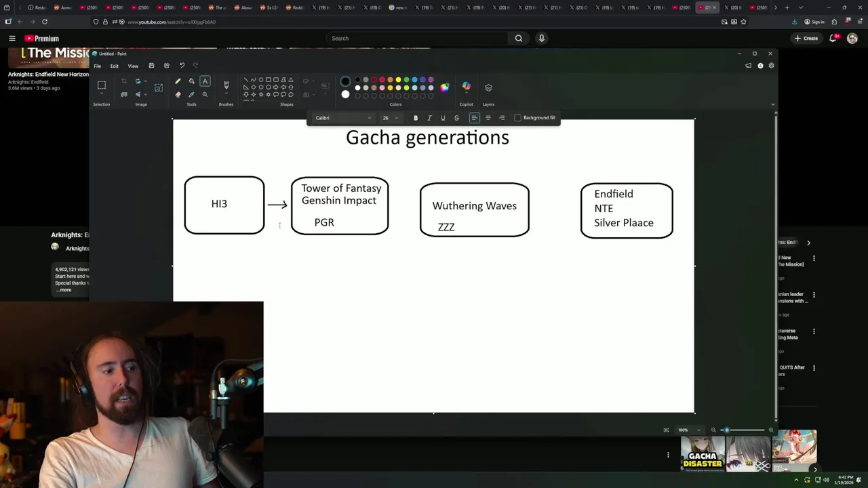Select right text alignment
The width and height of the screenshot is (868, 488).
502,118
